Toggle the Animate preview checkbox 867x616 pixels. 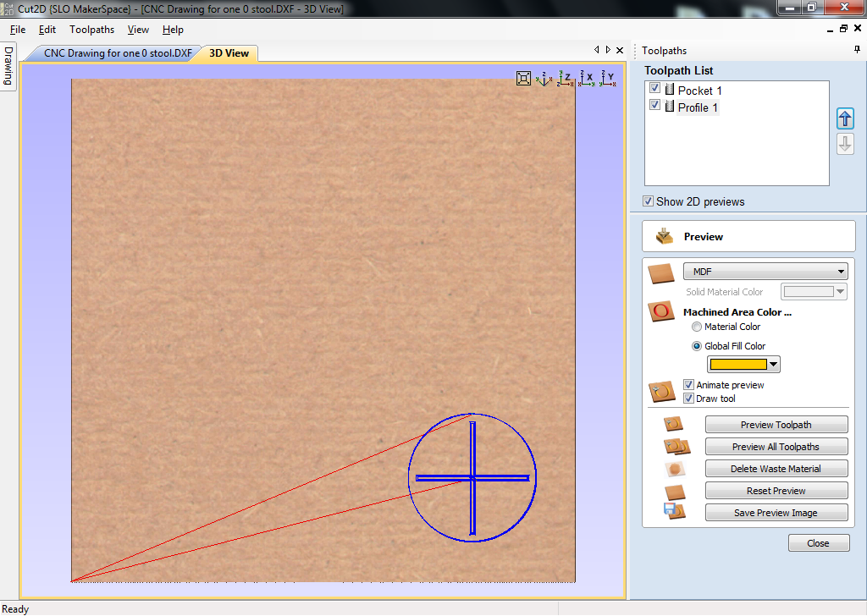pos(689,384)
